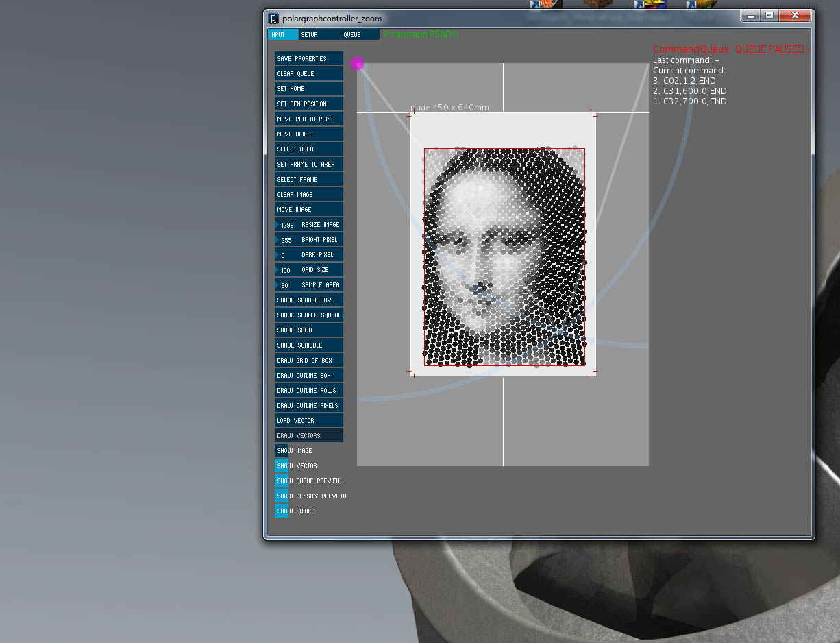Screen dimensions: 840x643
Task: Choose SHADE SCRIBBLE style
Action: [x=308, y=345]
